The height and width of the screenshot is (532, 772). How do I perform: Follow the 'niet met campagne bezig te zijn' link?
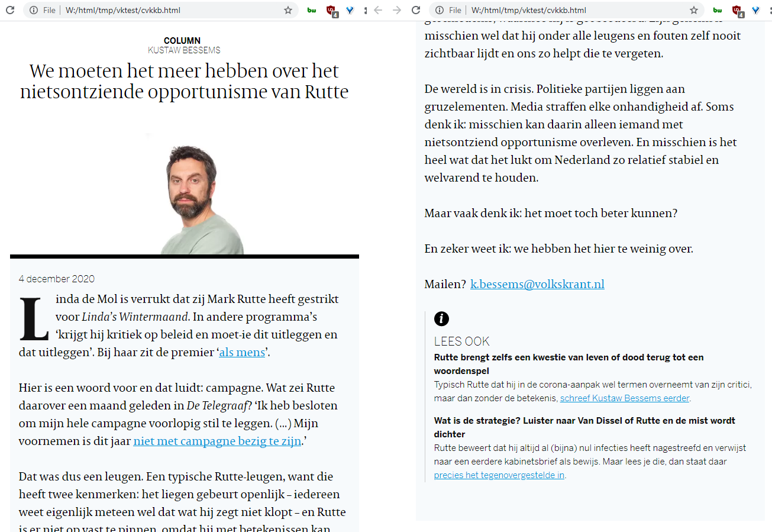217,441
